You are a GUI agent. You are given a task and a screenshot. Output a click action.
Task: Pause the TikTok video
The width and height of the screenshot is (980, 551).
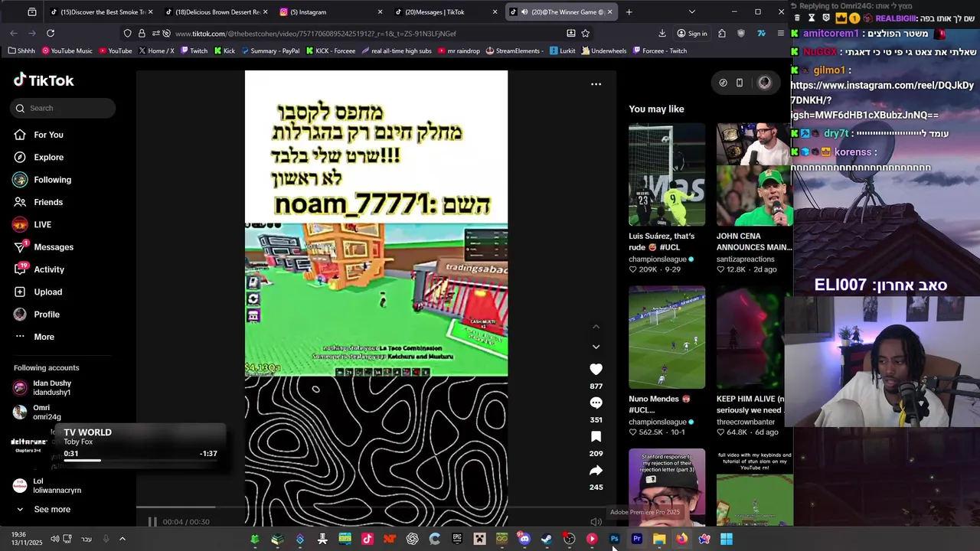tap(152, 522)
